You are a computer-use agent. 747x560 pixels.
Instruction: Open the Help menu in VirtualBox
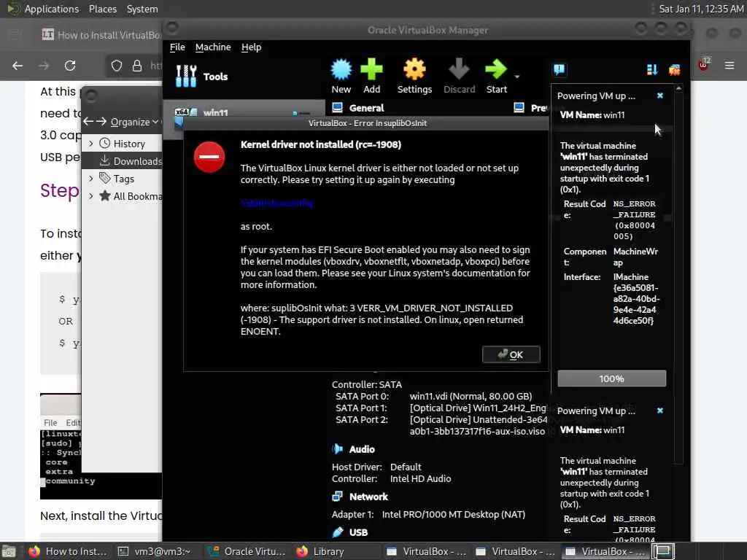point(251,47)
